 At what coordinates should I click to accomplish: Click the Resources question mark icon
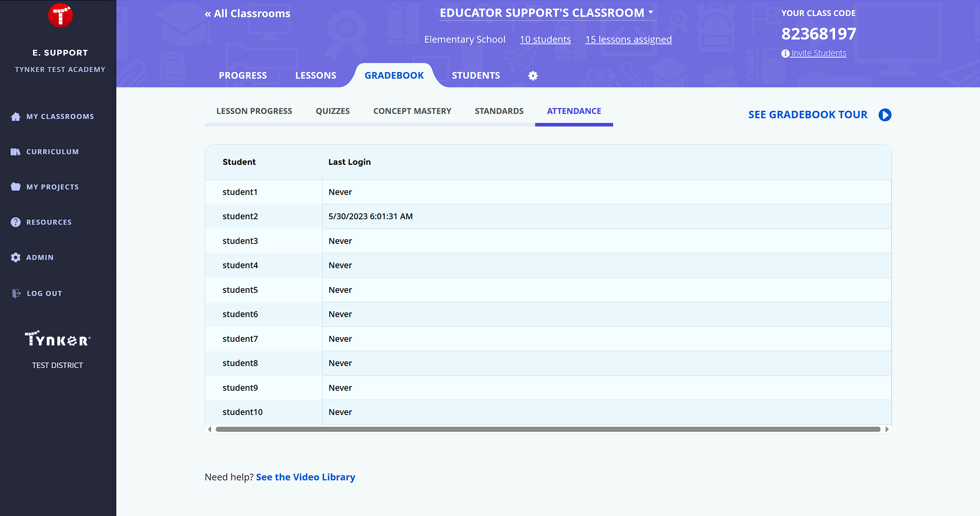click(x=16, y=222)
